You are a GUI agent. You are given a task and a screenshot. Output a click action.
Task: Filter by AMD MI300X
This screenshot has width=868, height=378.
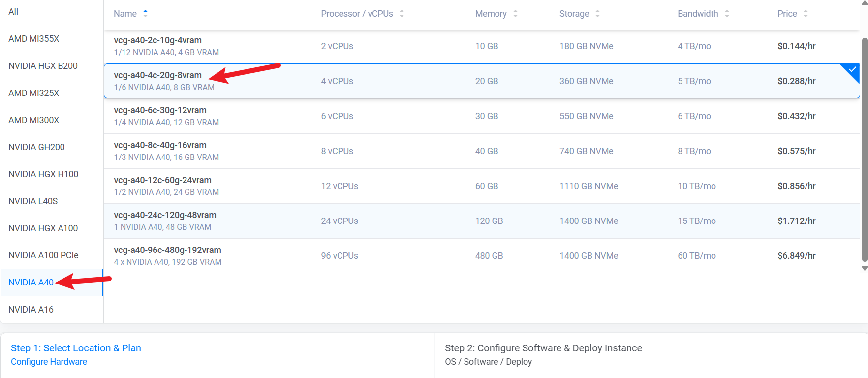coord(34,120)
